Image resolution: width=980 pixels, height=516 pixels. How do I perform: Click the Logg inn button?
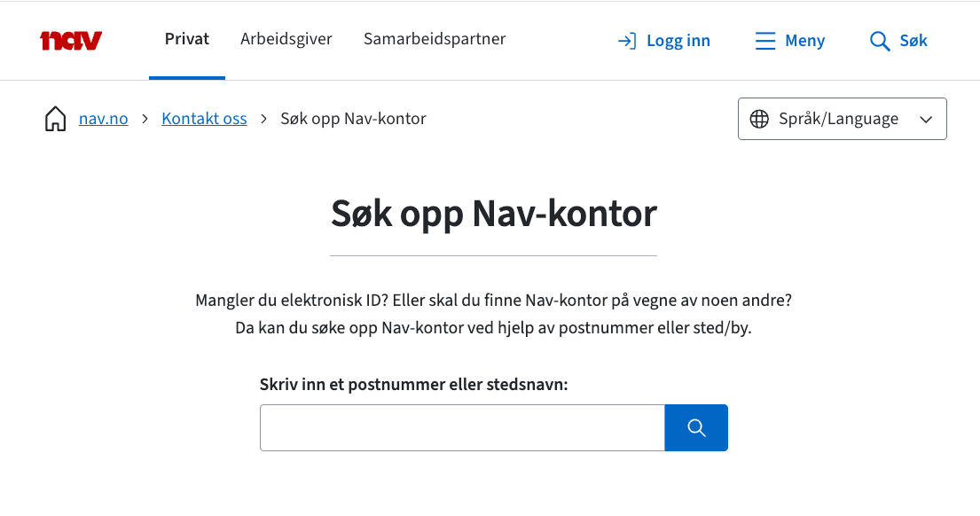click(x=663, y=40)
